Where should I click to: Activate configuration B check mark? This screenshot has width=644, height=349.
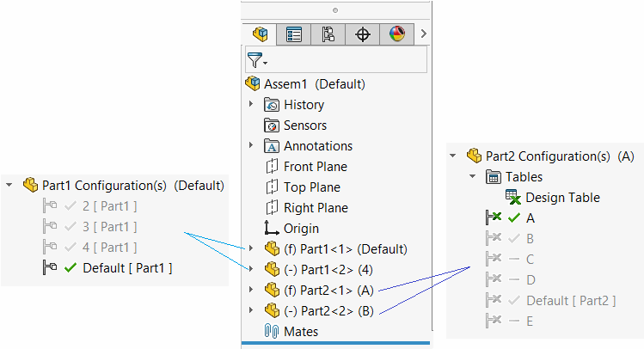coord(514,239)
